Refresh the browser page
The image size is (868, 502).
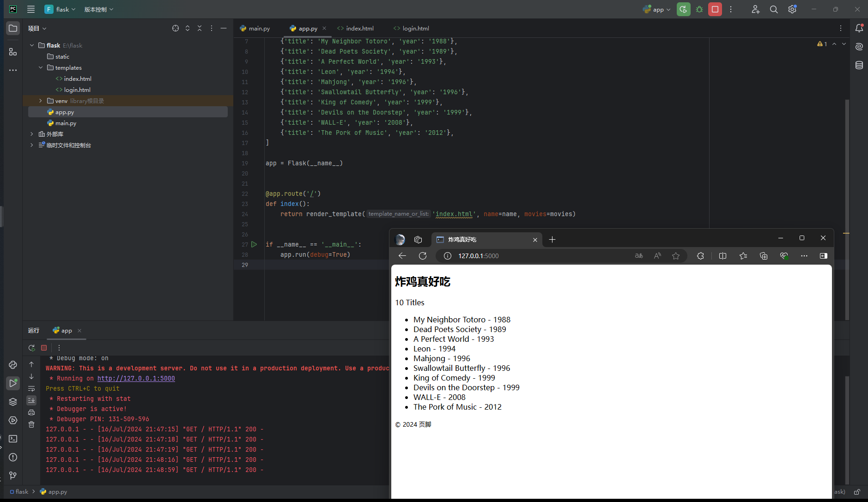pyautogui.click(x=422, y=256)
